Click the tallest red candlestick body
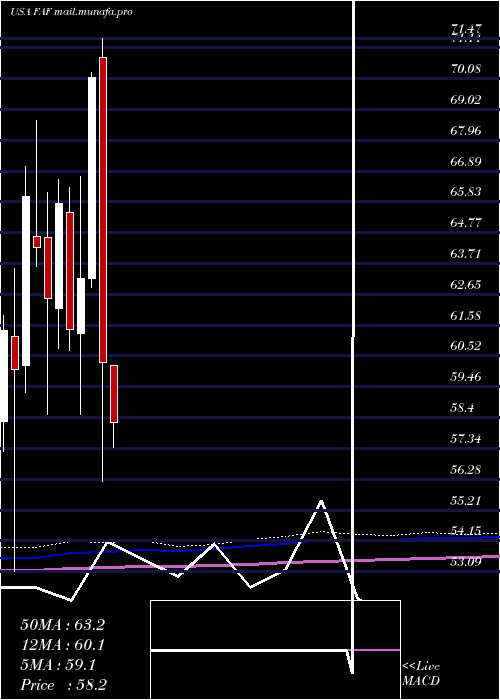The image size is (500, 700). [103, 210]
